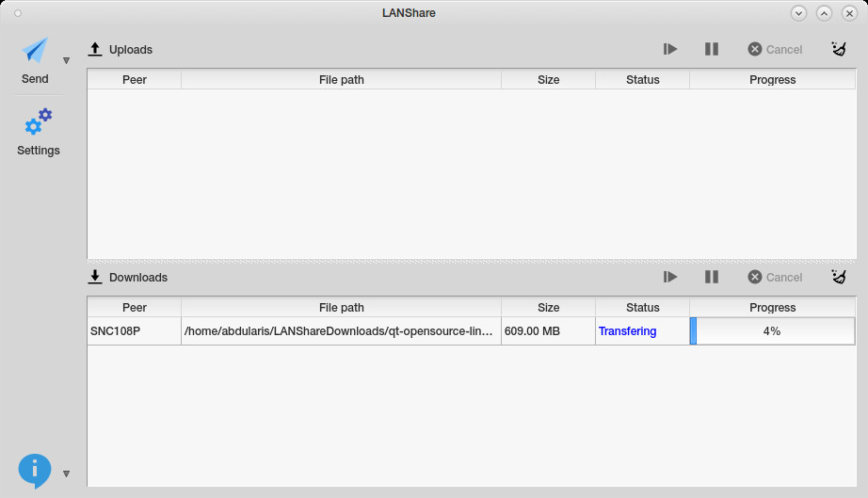The height and width of the screenshot is (498, 868).
Task: Open Settings gears icon
Action: [x=39, y=121]
